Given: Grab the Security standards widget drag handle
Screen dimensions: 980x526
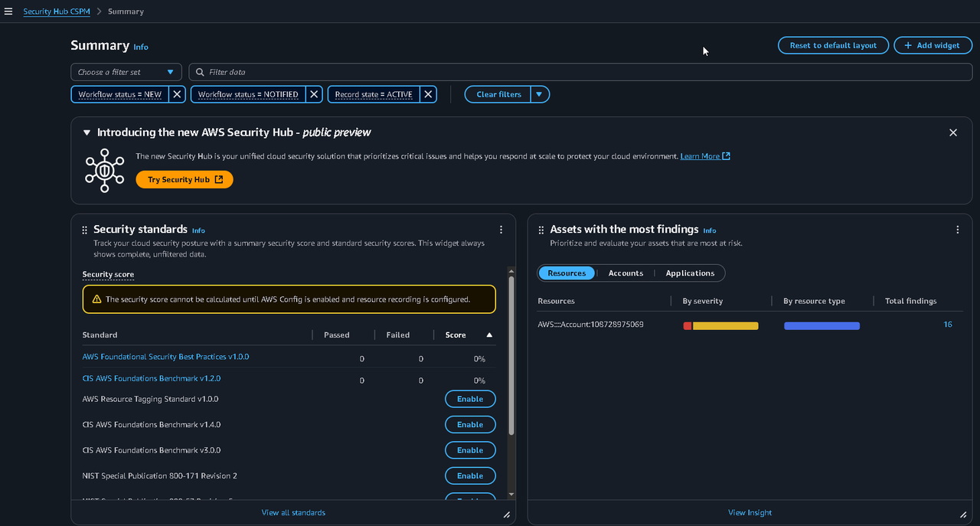Looking at the screenshot, I should 85,230.
